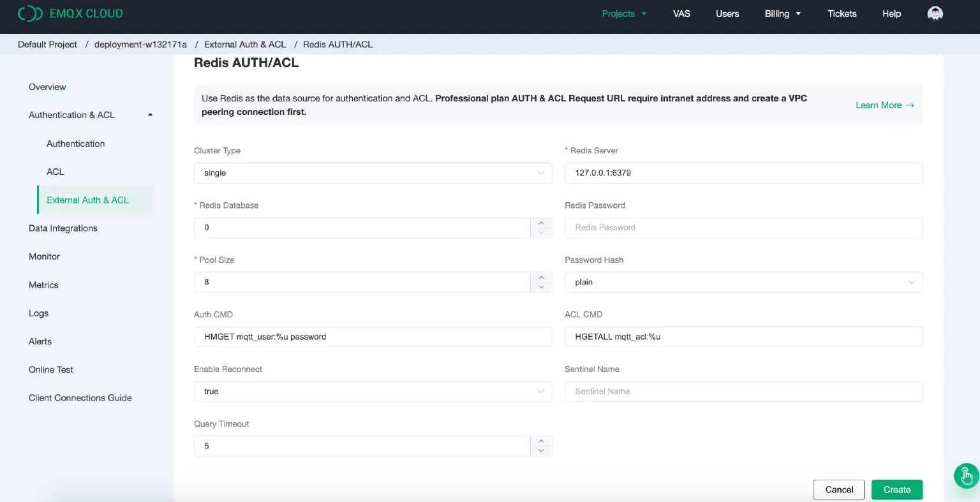Select Data Integrations in the sidebar
The height and width of the screenshot is (502, 980).
63,228
